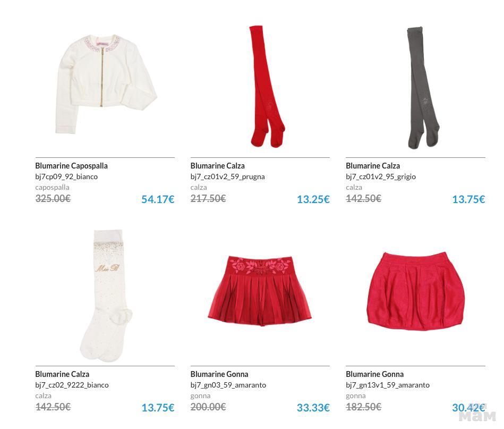The image size is (504, 429).
Task: Select code bj7_cz01v2_59_prugna
Action: click(x=228, y=176)
